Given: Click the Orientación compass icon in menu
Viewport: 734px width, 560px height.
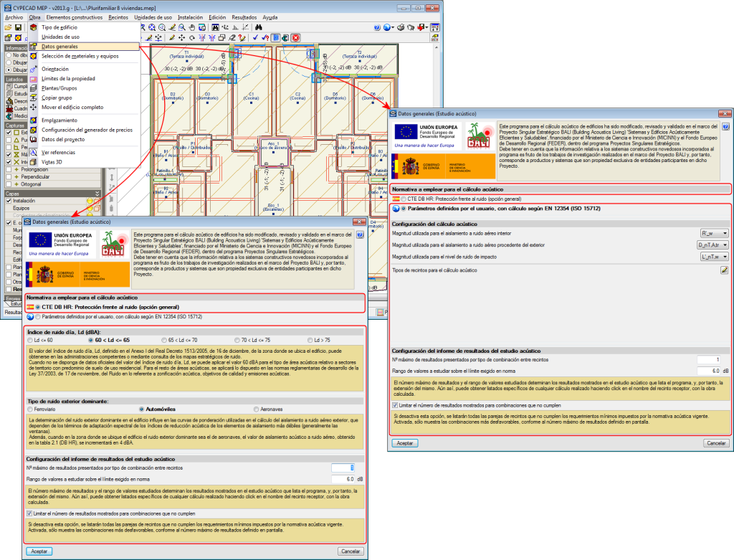Looking at the screenshot, I should click(33, 69).
